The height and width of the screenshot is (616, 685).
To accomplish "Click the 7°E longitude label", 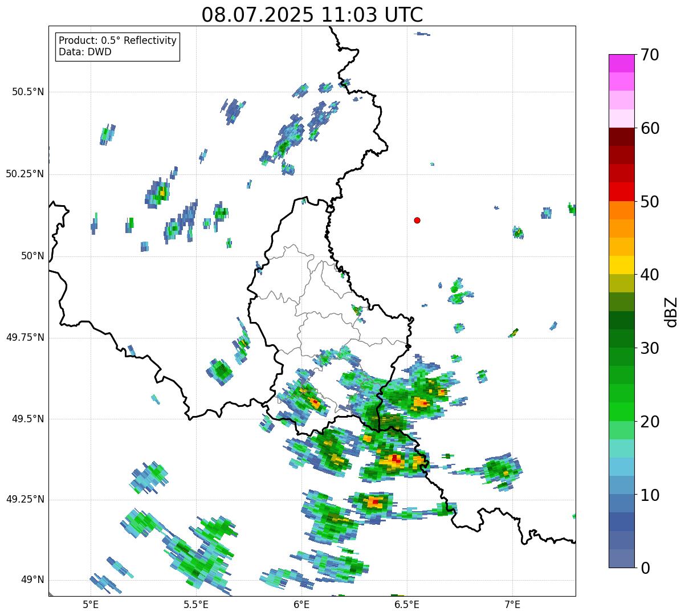I will [x=512, y=604].
